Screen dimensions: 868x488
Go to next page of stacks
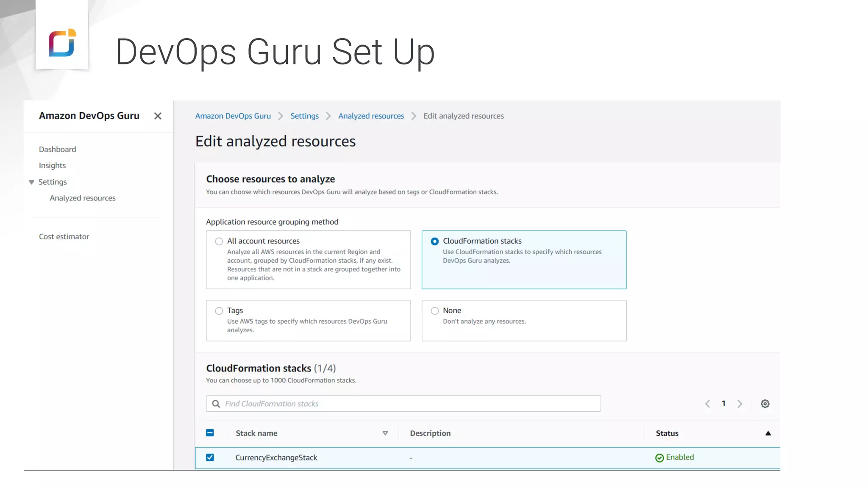(740, 404)
